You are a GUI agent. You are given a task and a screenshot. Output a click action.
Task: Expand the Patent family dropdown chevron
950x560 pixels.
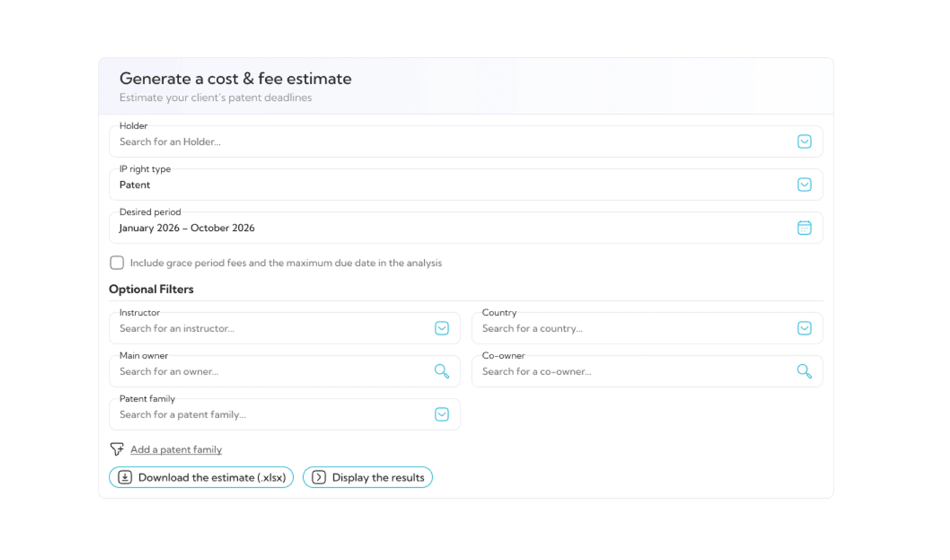pyautogui.click(x=442, y=414)
